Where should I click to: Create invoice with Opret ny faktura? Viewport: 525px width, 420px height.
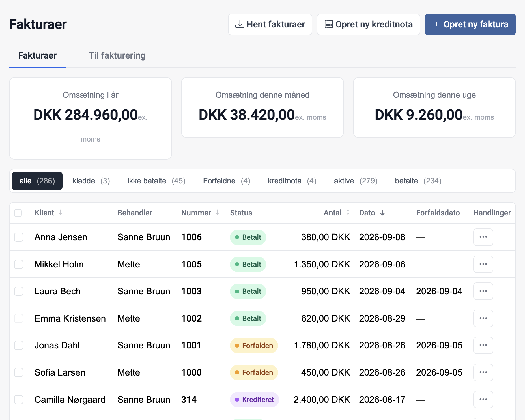pyautogui.click(x=470, y=24)
